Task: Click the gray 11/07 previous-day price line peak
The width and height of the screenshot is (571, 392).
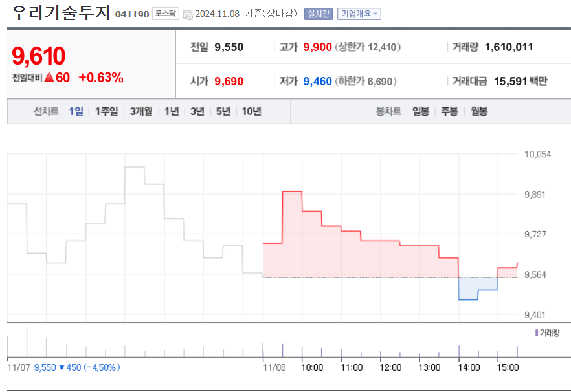Action: (x=135, y=167)
